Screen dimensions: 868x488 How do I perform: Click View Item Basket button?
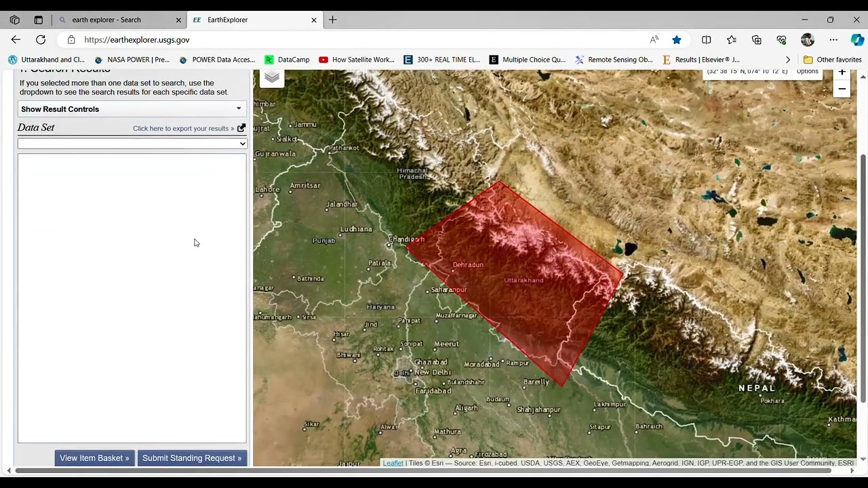[x=94, y=458]
